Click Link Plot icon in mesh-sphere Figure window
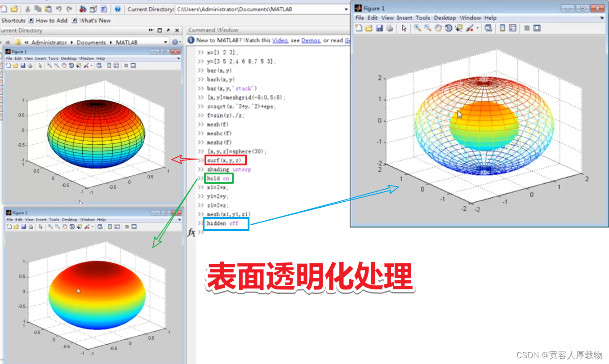Image resolution: width=609 pixels, height=364 pixels. (x=488, y=28)
